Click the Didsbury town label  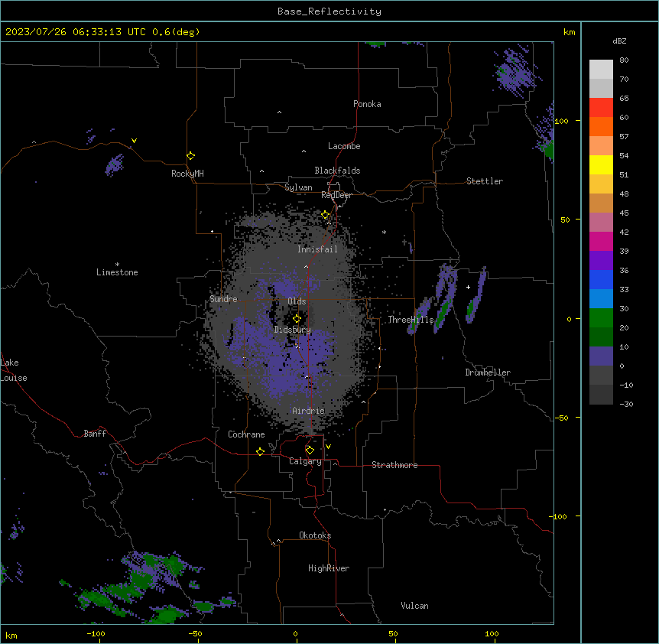tap(293, 330)
